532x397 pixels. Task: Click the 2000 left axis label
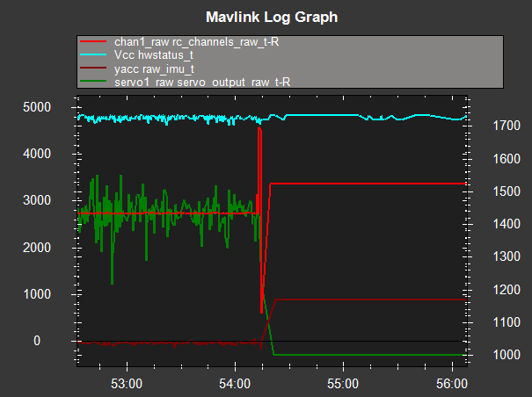click(x=37, y=248)
